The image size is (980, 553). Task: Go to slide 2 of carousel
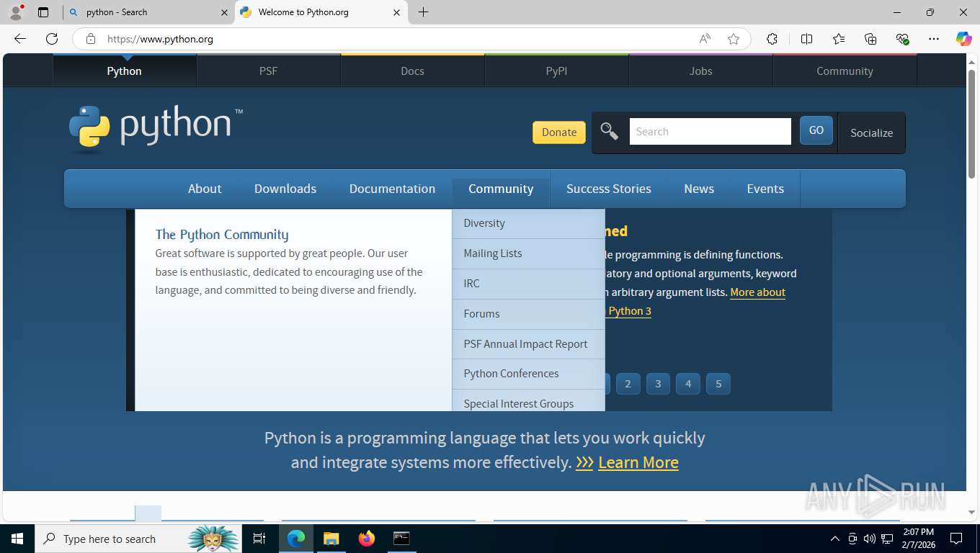pos(628,384)
